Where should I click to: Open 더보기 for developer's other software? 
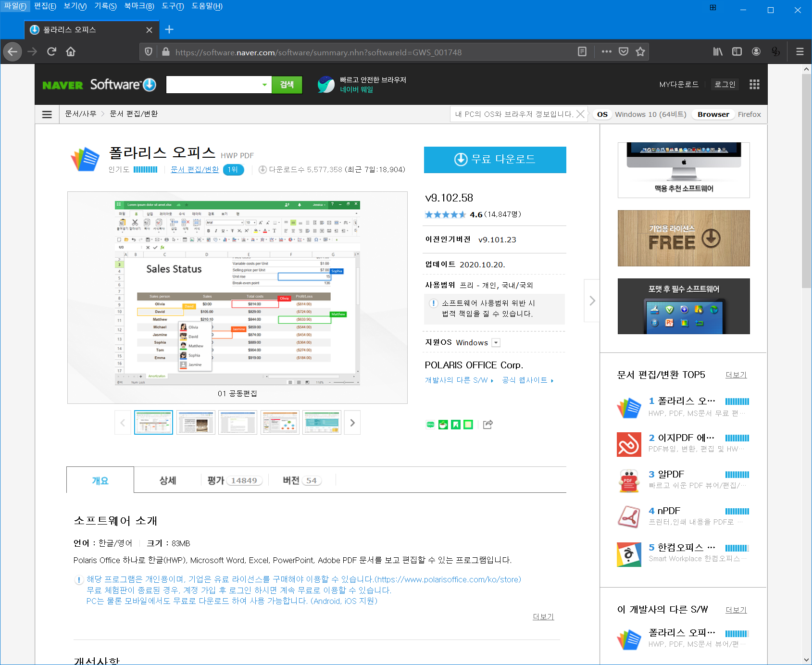pos(736,610)
